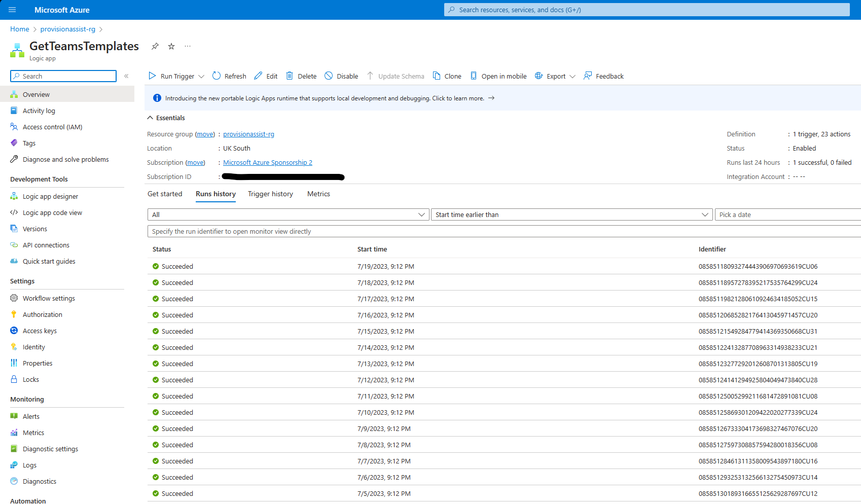Open Microsoft Azure Sponsorship 2 link
The image size is (861, 504).
(x=268, y=162)
